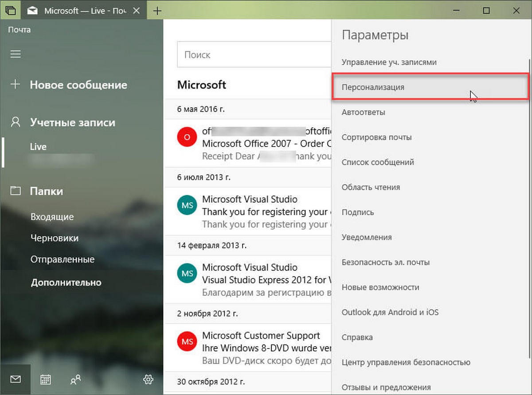Click the red MS Customer Support avatar

pyautogui.click(x=187, y=342)
